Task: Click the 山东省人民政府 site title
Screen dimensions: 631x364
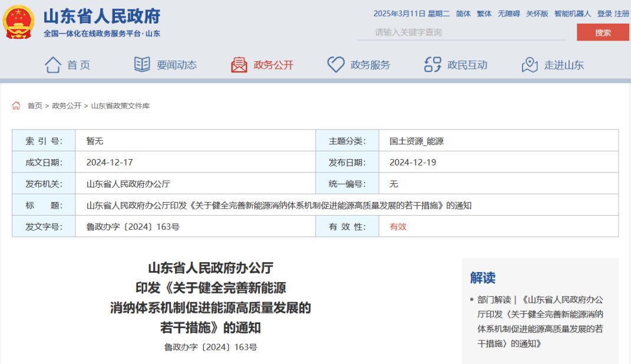Action: (x=102, y=16)
